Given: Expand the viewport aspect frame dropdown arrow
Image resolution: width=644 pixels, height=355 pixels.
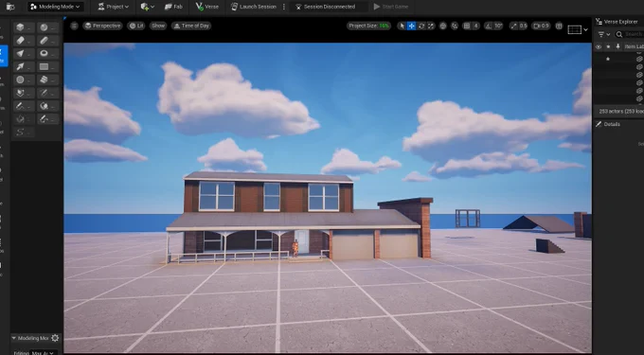Looking at the screenshot, I should [x=585, y=29].
